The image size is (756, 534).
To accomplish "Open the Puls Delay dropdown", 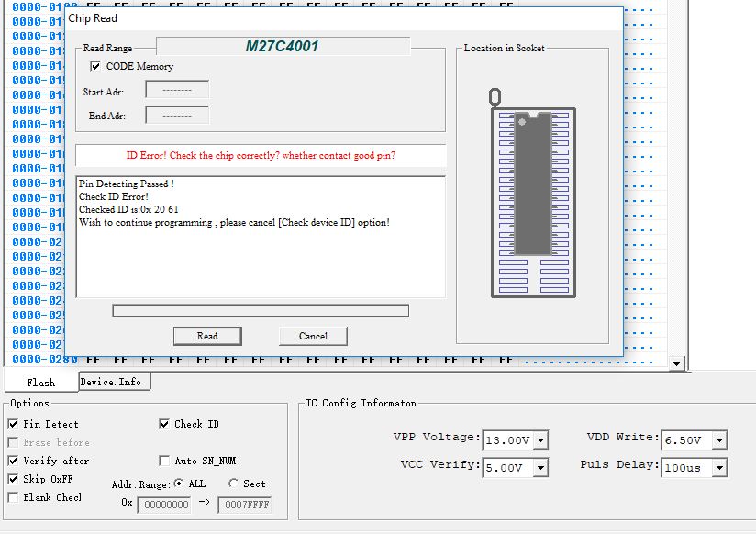I will [720, 467].
